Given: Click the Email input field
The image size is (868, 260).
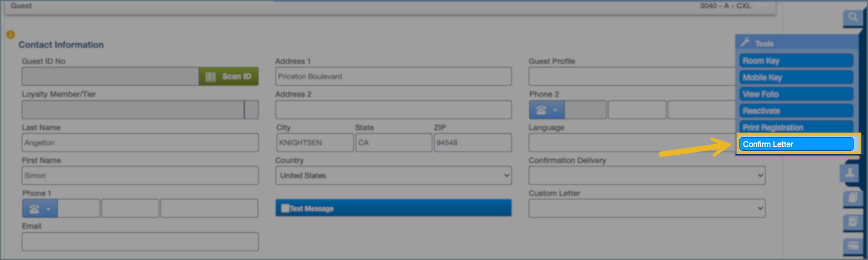Looking at the screenshot, I should coord(140,242).
